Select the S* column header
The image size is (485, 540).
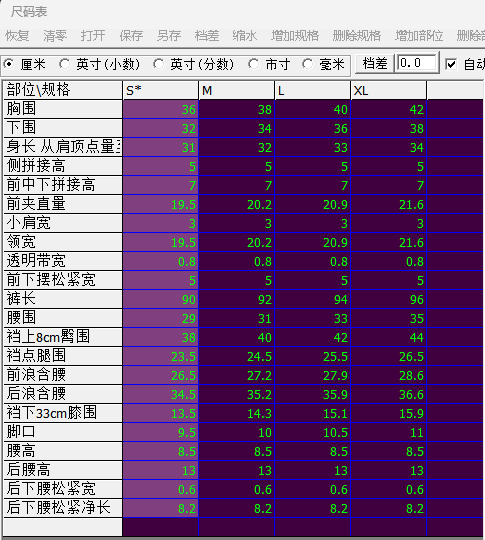pos(161,91)
